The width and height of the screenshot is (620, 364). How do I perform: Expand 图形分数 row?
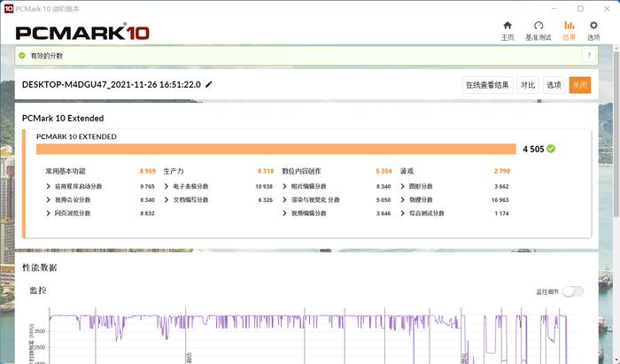coord(402,186)
